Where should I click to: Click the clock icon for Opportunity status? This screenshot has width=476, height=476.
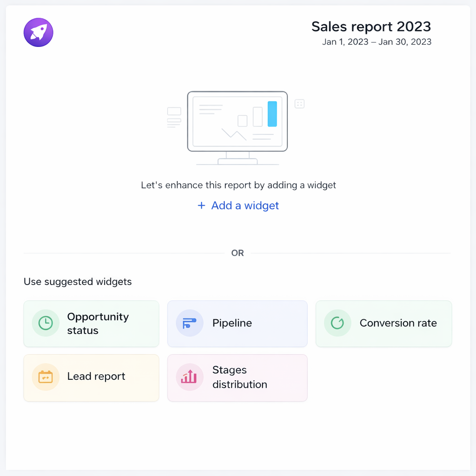[46, 323]
